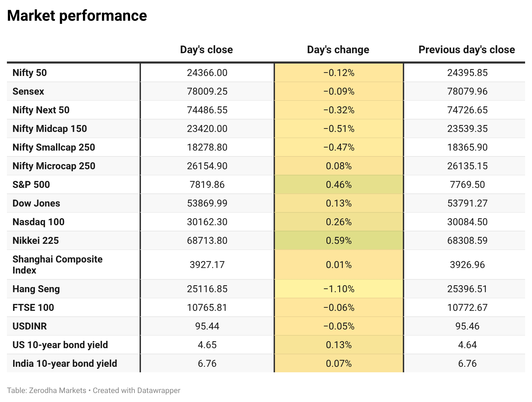Click Nikkei 225's 0.59% change cell

pos(339,240)
